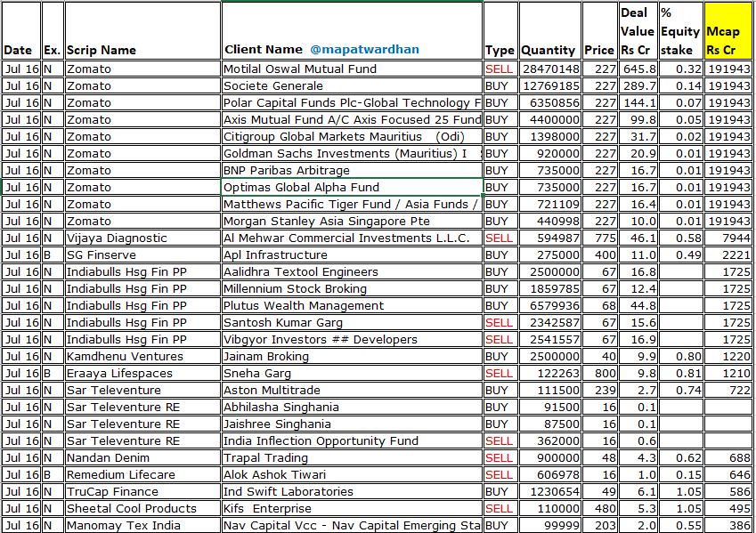Image resolution: width=756 pixels, height=533 pixels.
Task: Select the Jainam Broking client cell
Action: [x=352, y=356]
